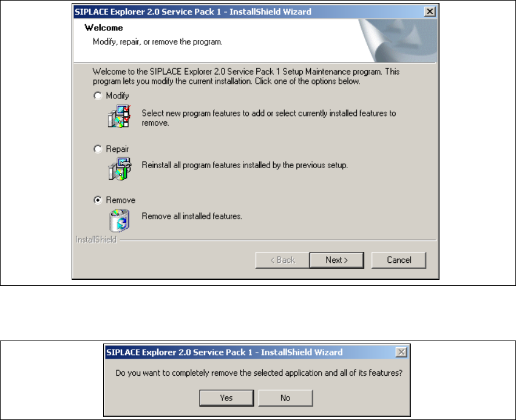Screen dimensions: 516x420
Task: Click the grayed-out Back button
Action: pos(282,260)
